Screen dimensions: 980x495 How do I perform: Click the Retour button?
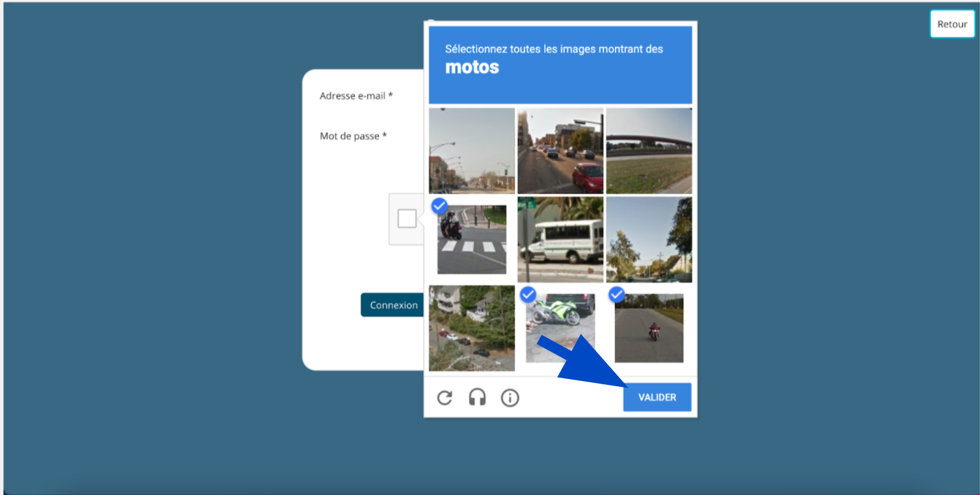click(952, 24)
